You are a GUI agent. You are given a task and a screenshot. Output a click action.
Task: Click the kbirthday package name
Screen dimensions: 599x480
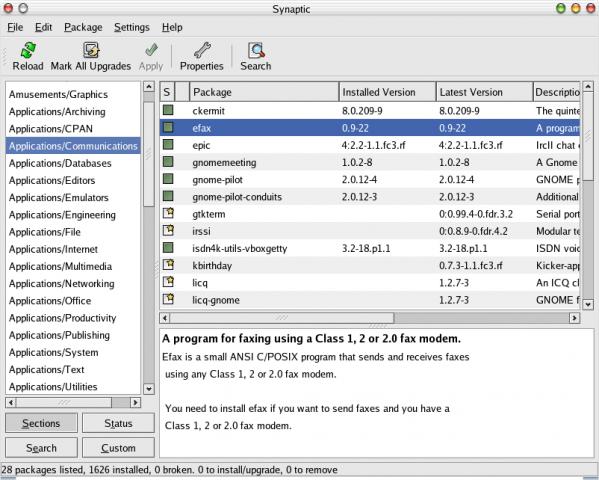[212, 265]
